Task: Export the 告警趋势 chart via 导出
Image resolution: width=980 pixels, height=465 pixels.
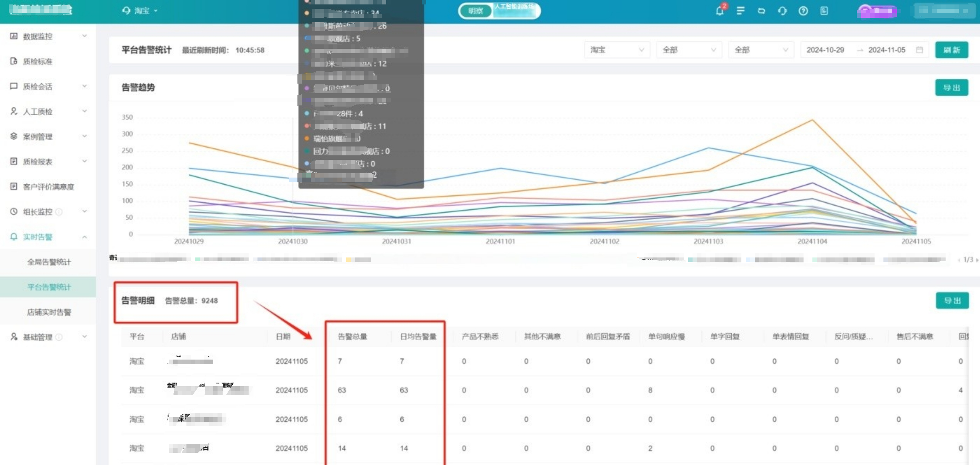Action: click(952, 88)
